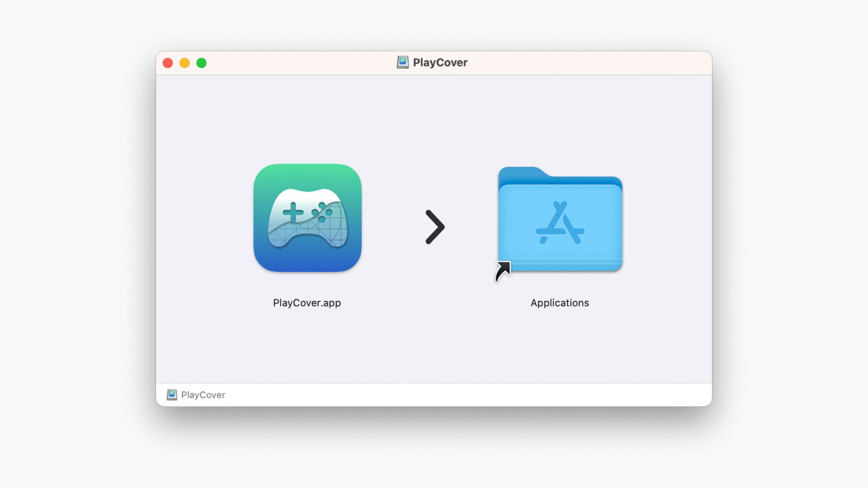Image resolution: width=868 pixels, height=488 pixels.
Task: Click the PlayCover disk icon in title bar
Action: [402, 63]
